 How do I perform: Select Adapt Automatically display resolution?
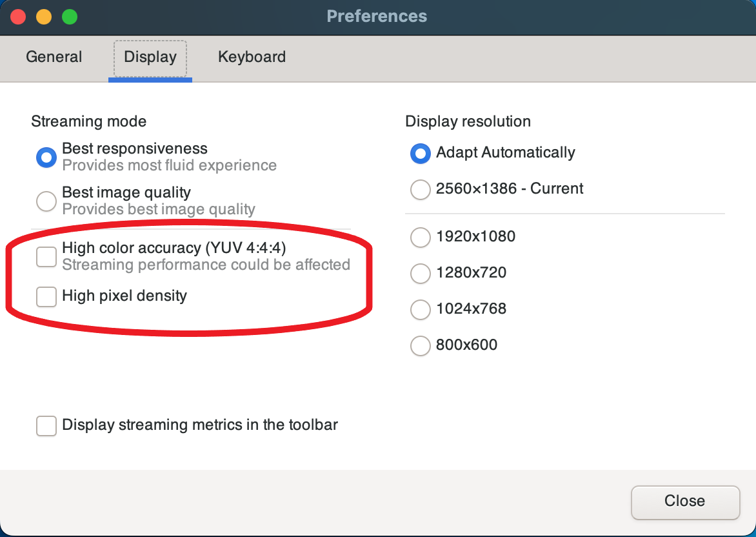point(421,153)
